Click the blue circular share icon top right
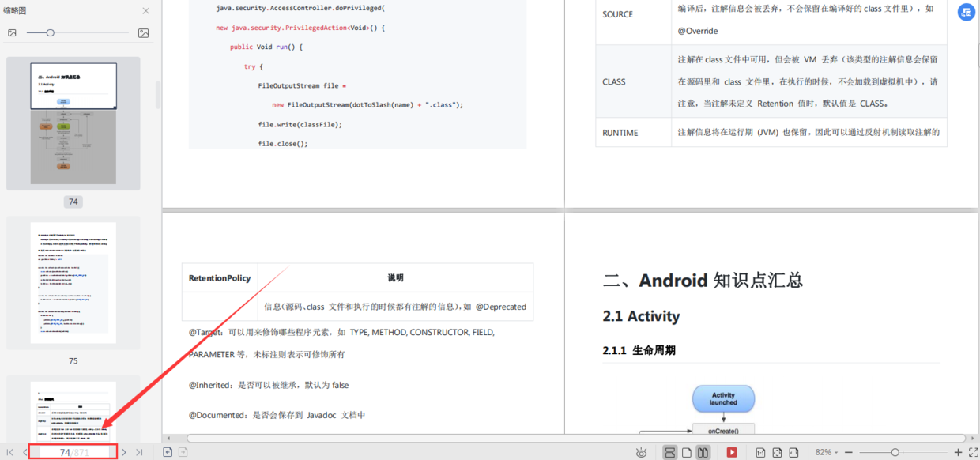The height and width of the screenshot is (460, 980). click(967, 12)
